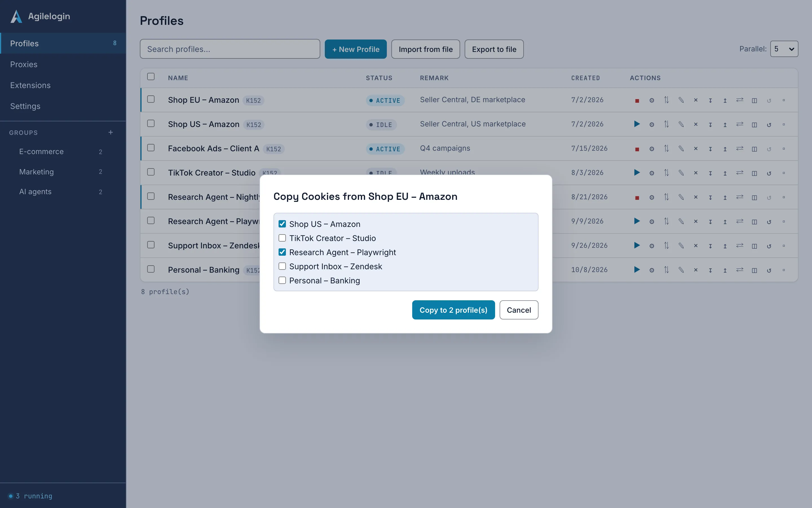Launch the Shop US – Amazon profile
Screen dimensions: 812x508
pos(637,124)
